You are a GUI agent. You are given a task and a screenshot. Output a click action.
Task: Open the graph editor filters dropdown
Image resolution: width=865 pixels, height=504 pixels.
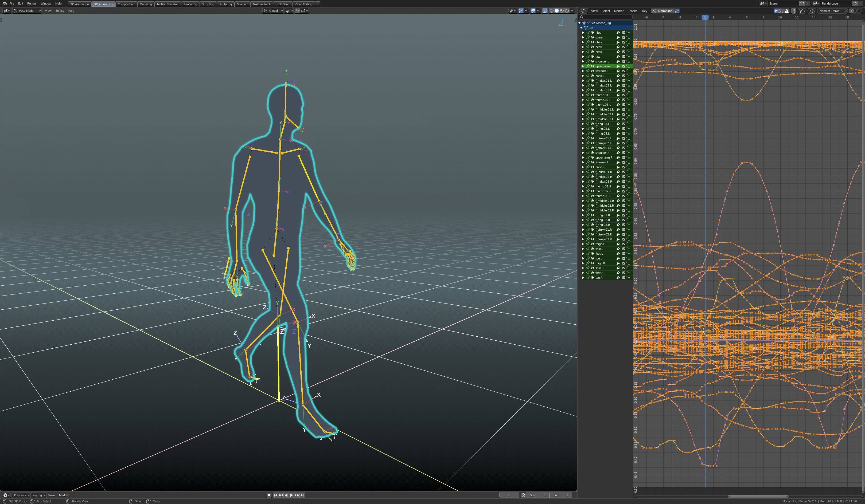click(802, 11)
